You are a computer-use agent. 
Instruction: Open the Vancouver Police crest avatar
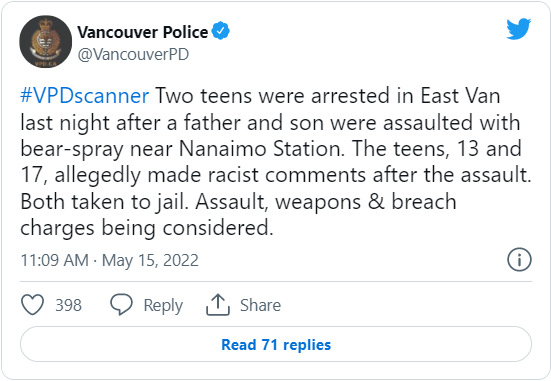pyautogui.click(x=45, y=41)
